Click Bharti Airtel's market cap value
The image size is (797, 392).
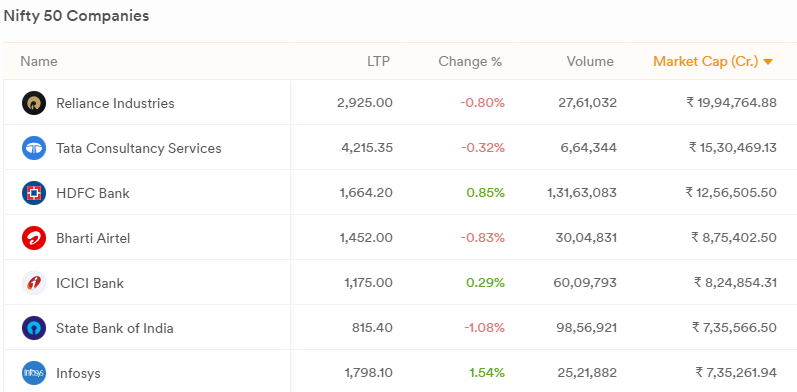coord(734,238)
